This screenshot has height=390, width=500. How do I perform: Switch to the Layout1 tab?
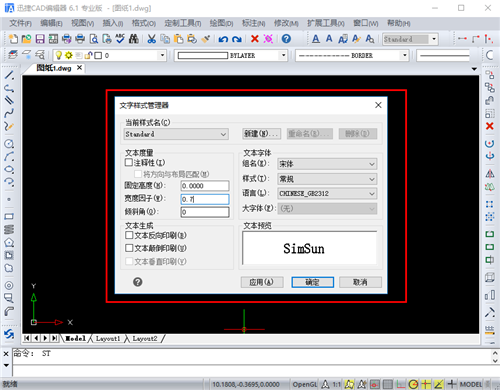[108, 339]
